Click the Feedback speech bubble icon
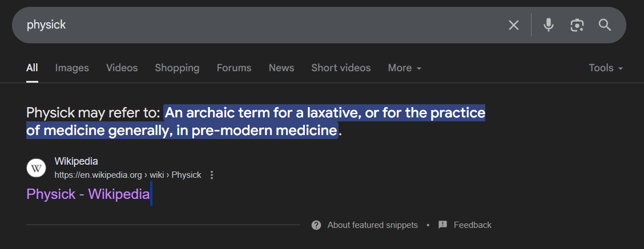Screen dimensions: 644x249 [x=443, y=225]
